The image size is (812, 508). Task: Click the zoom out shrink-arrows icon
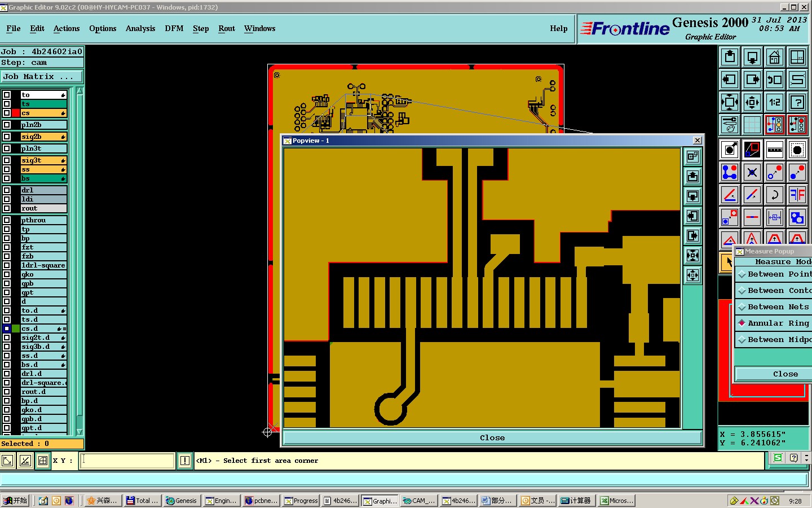[x=752, y=102]
